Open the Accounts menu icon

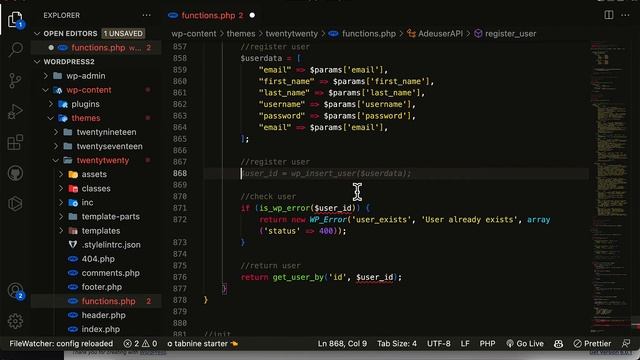pyautogui.click(x=15, y=291)
